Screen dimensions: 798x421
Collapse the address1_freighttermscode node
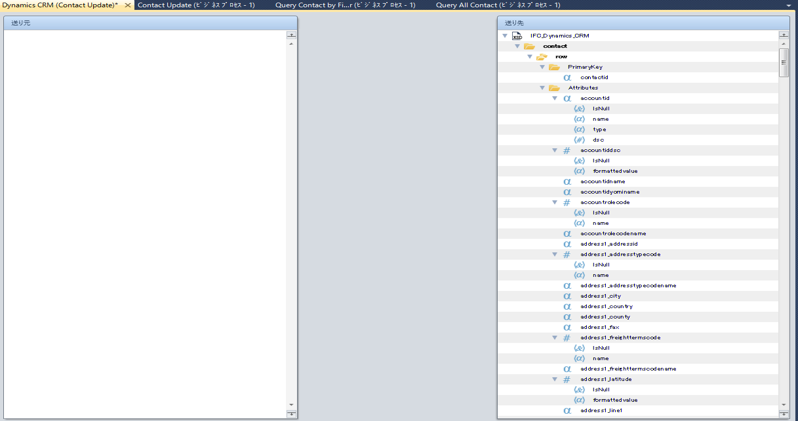click(x=555, y=338)
